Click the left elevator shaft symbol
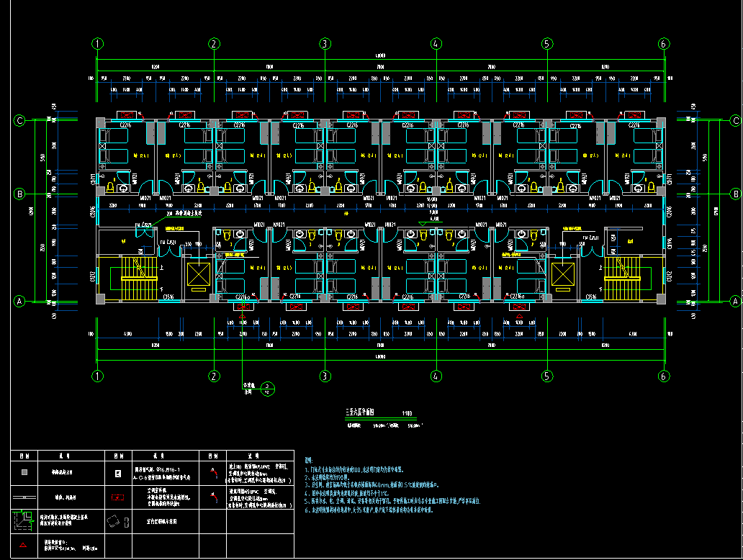 pos(197,275)
